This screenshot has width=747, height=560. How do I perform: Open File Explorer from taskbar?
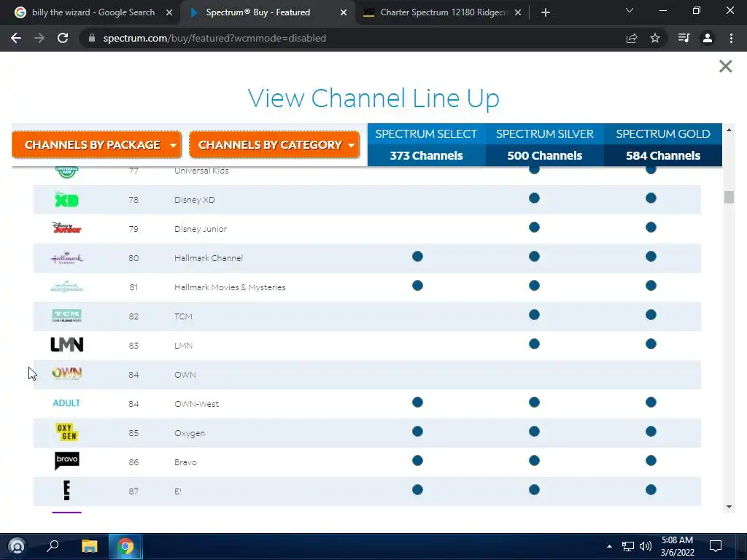pyautogui.click(x=89, y=546)
